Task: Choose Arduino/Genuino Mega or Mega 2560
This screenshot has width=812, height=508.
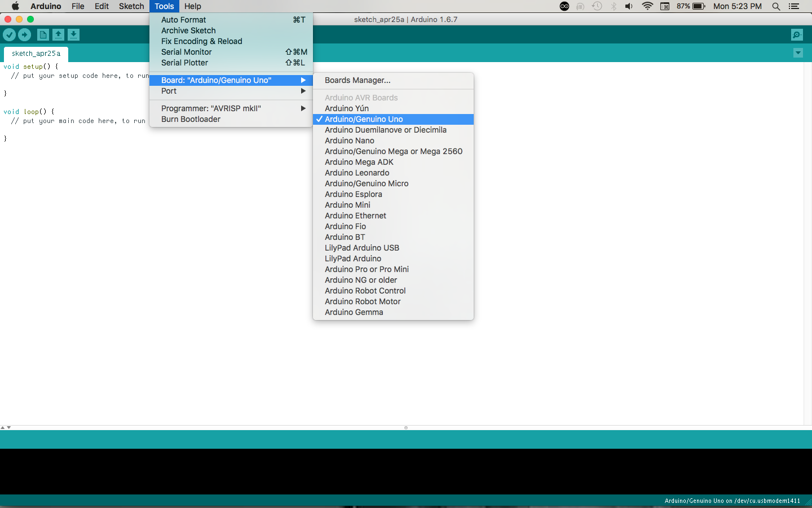Action: (x=393, y=151)
